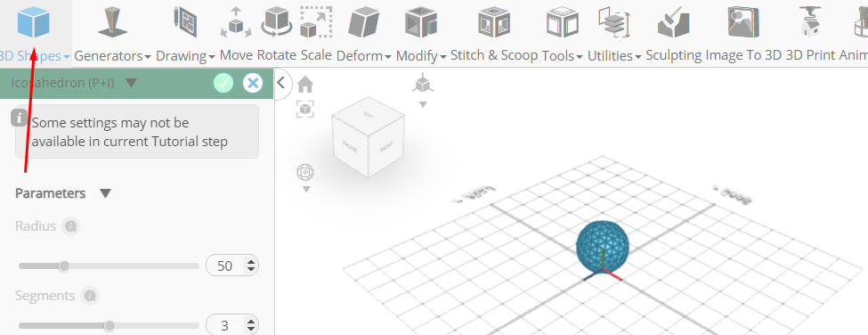This screenshot has width=868, height=335.
Task: Confirm the Icosahedron with the green checkmark
Action: tap(223, 83)
